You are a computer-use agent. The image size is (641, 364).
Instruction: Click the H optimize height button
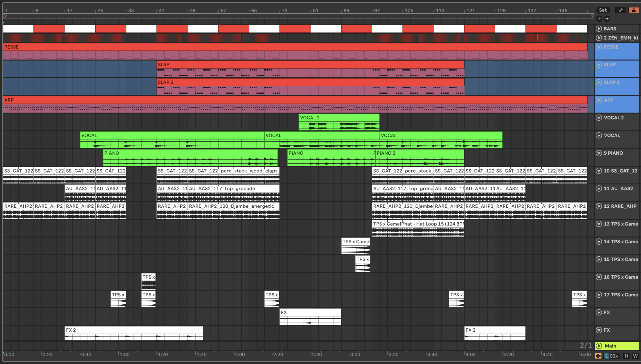coord(626,356)
